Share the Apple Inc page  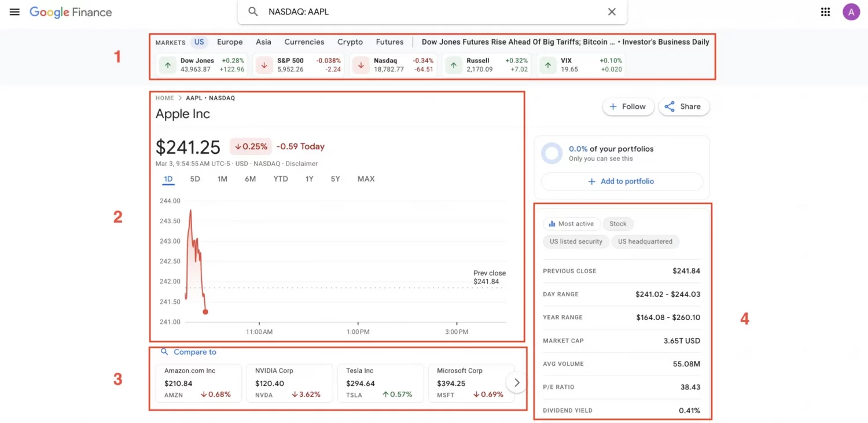tap(683, 106)
